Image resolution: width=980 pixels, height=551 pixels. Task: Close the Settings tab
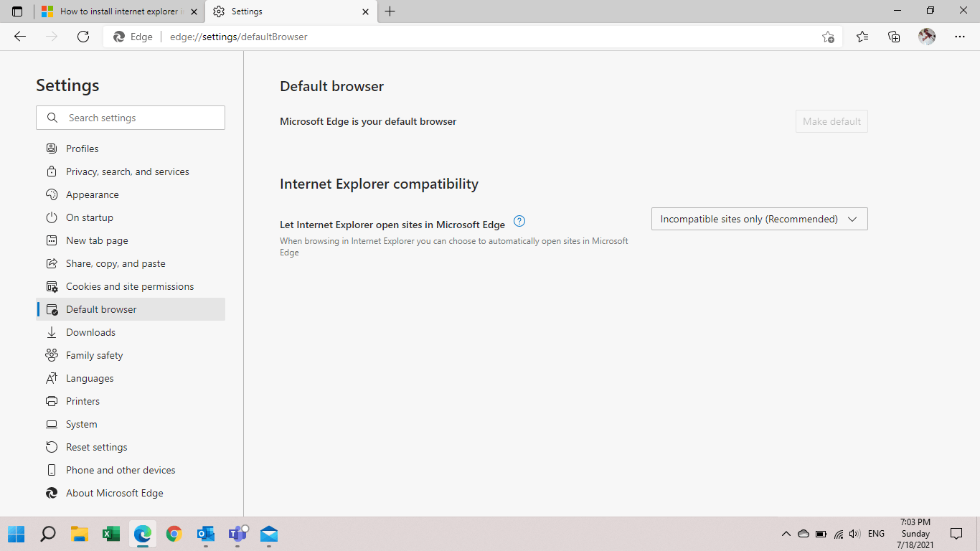click(365, 11)
